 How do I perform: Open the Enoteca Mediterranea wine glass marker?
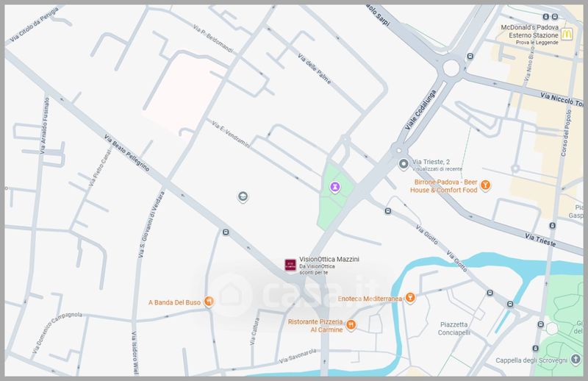pyautogui.click(x=410, y=298)
